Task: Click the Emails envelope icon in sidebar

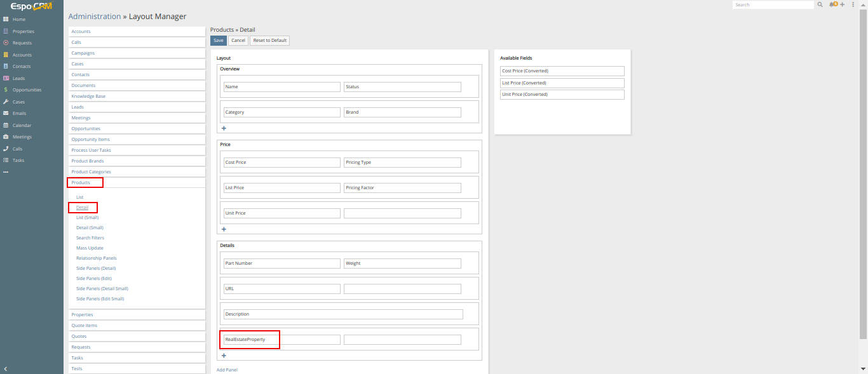Action: [x=6, y=114]
